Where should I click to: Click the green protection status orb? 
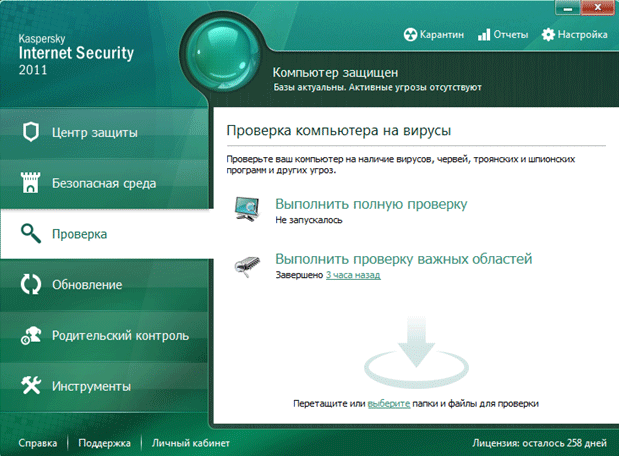coord(222,53)
